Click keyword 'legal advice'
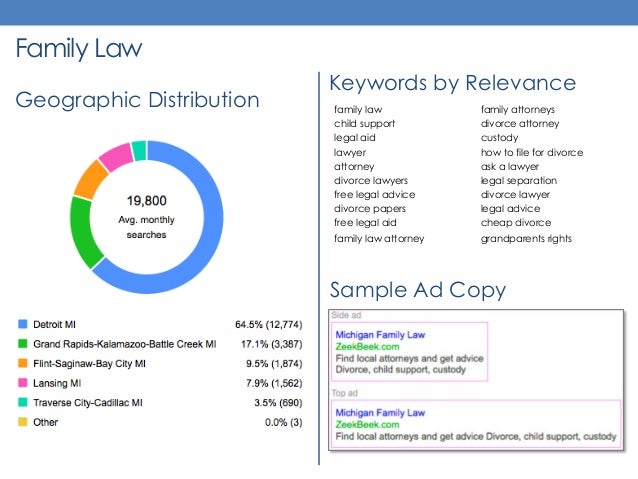 pos(511,209)
